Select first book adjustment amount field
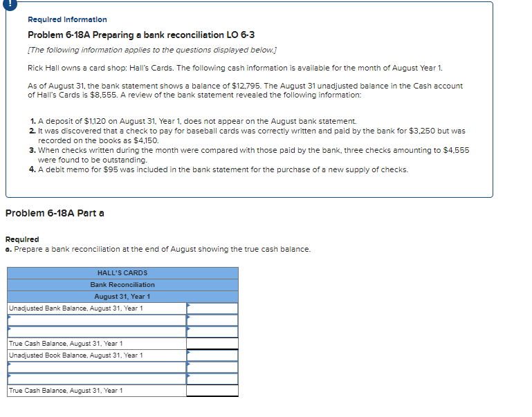532x417 pixels. pyautogui.click(x=212, y=367)
